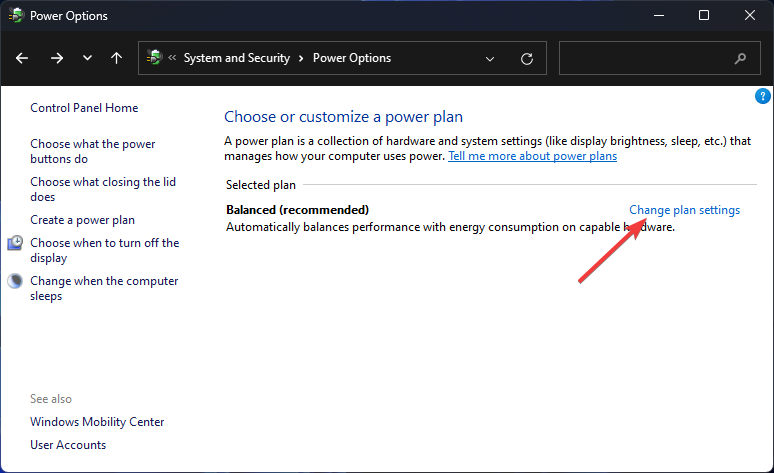Click Create a power plan

coord(82,220)
